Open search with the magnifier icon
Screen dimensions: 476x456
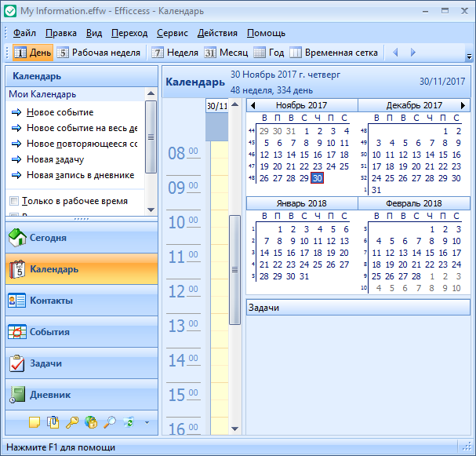click(110, 422)
